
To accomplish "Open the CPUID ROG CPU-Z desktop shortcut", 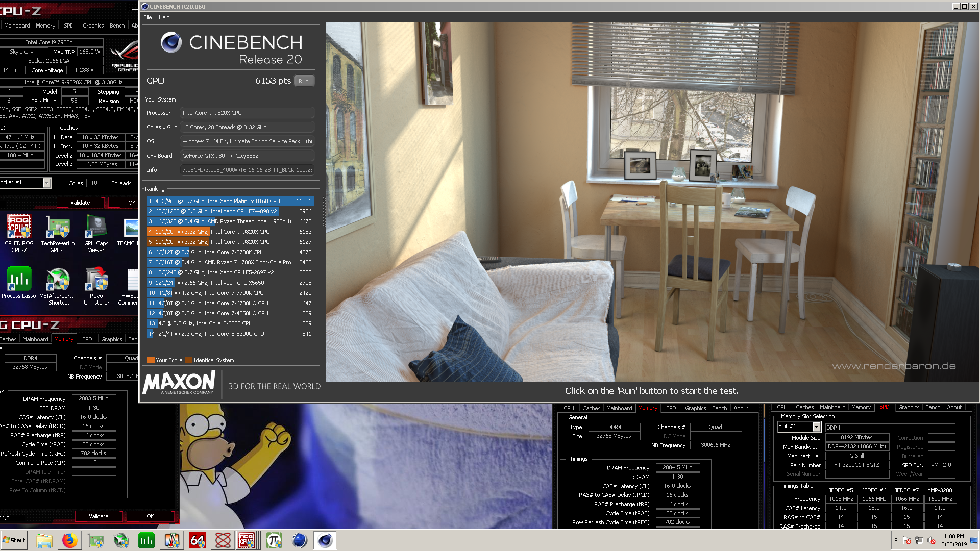I will [19, 233].
